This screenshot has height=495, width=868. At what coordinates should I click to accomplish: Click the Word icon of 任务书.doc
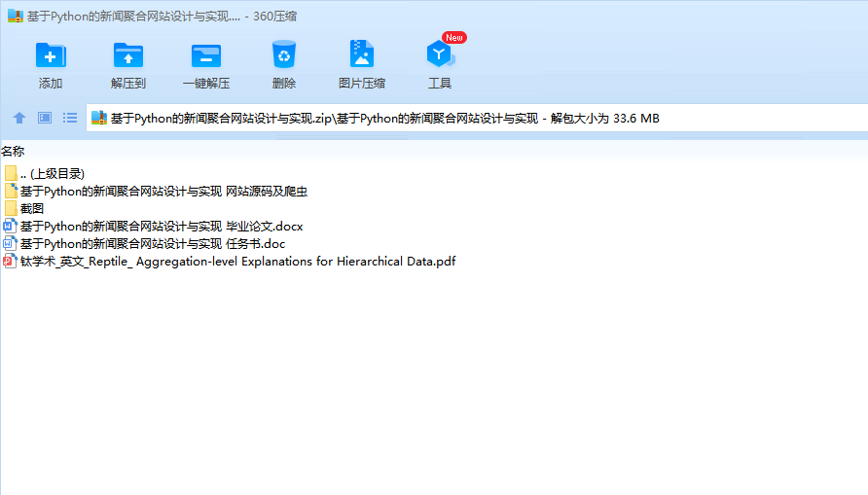[10, 244]
